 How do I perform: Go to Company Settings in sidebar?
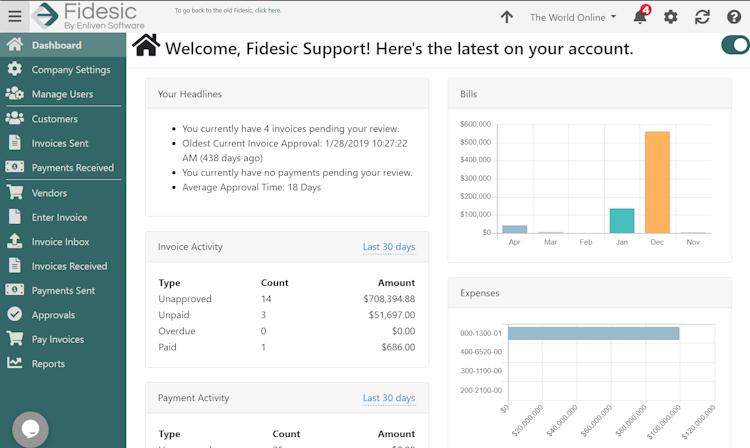(x=70, y=70)
